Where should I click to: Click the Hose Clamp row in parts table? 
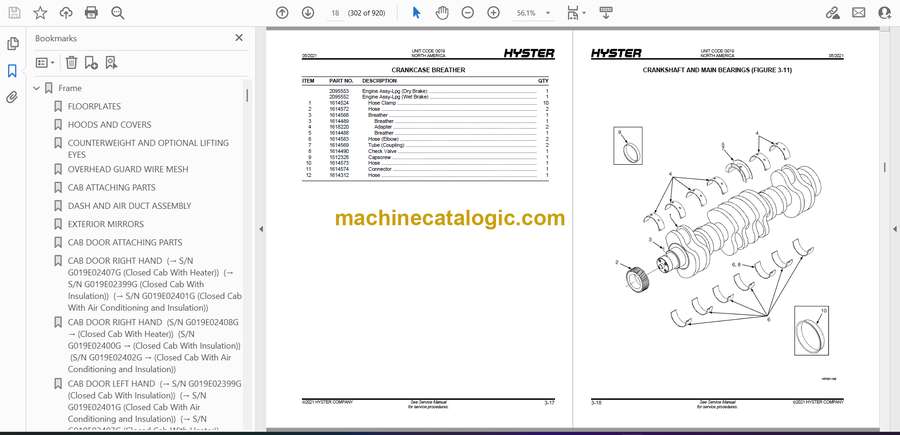[425, 103]
